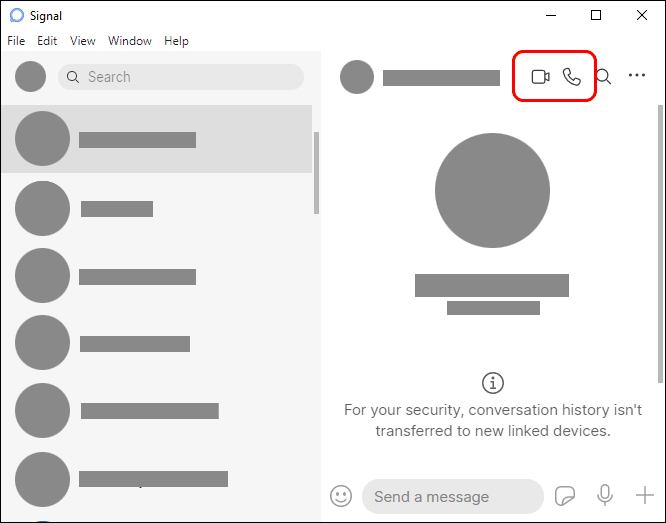Search within the conversation using the header magnifier
666x523 pixels.
click(x=604, y=77)
